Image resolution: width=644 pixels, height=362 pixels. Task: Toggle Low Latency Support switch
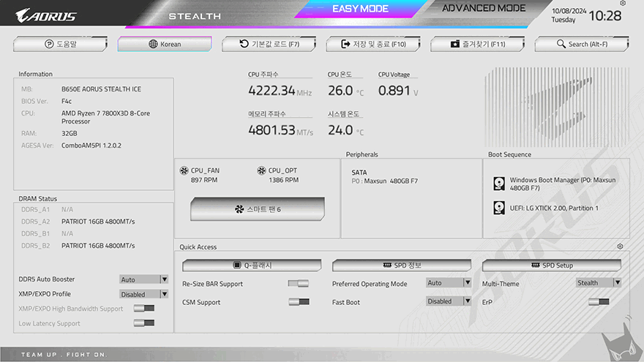point(143,323)
